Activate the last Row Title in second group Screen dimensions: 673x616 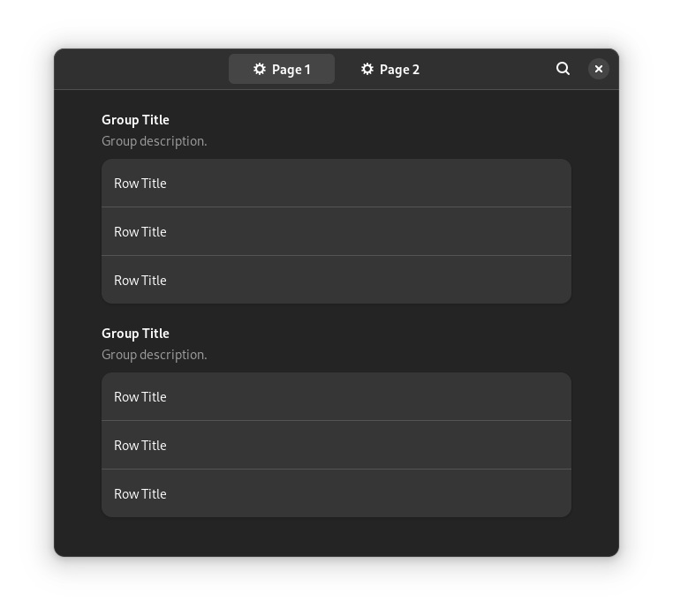tap(336, 493)
